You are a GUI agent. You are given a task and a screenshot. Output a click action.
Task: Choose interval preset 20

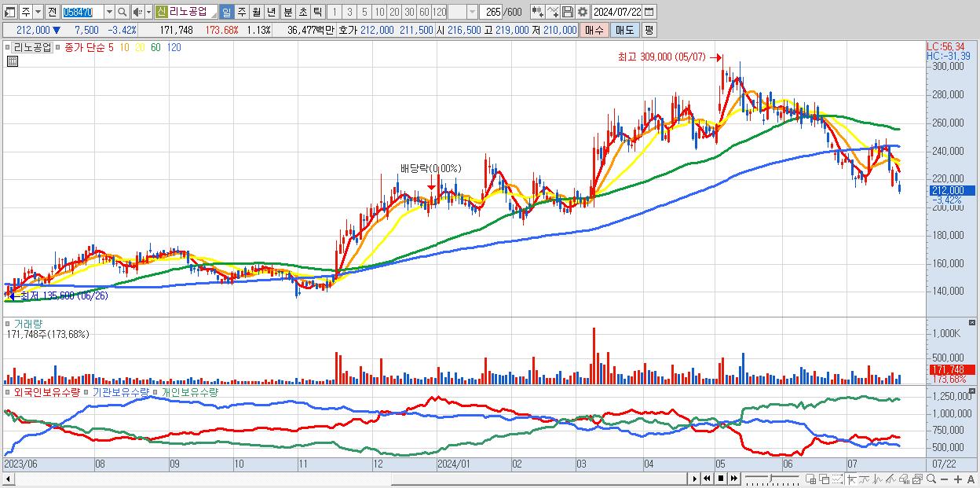pos(394,12)
